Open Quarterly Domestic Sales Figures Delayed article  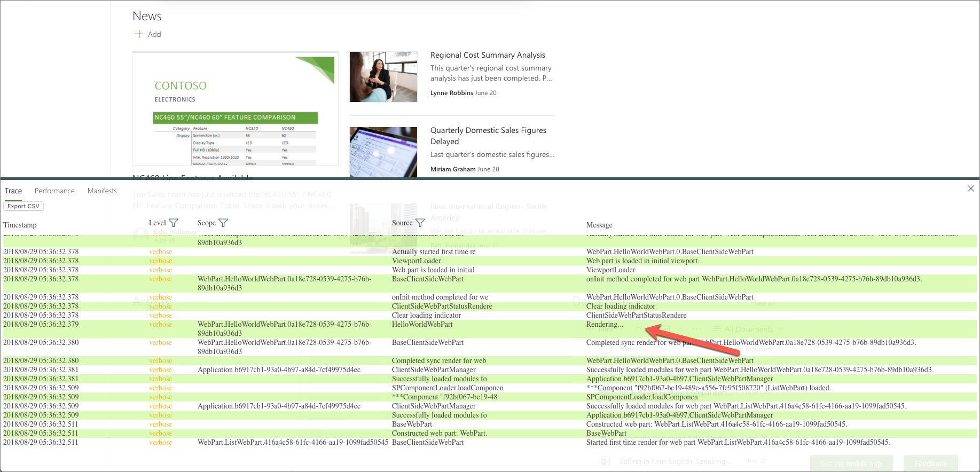point(488,136)
